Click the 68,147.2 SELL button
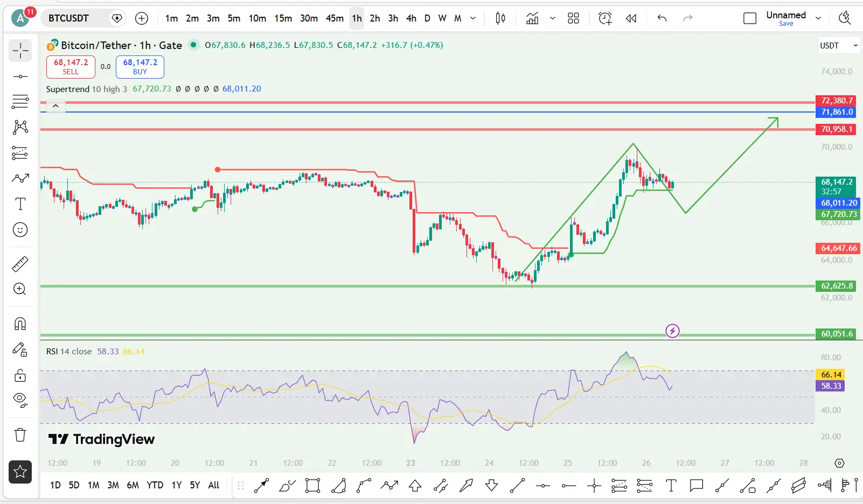The image size is (863, 504). coord(71,67)
